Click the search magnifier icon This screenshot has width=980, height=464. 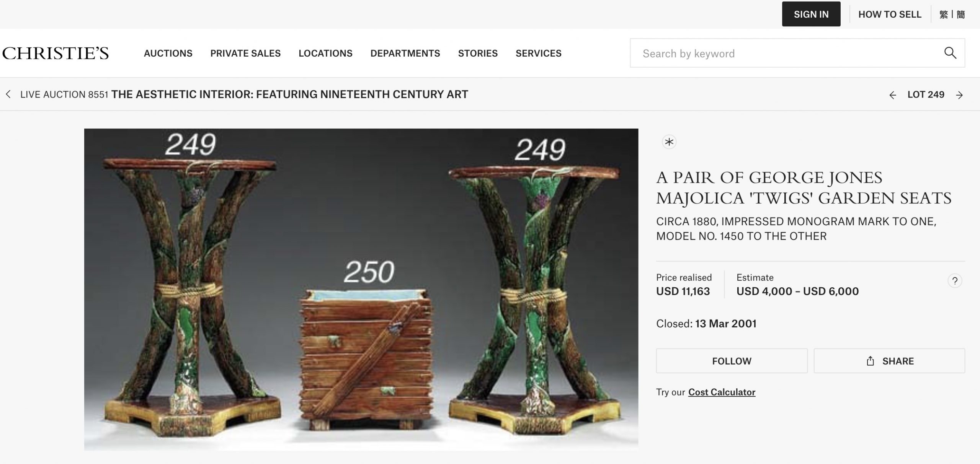point(950,53)
